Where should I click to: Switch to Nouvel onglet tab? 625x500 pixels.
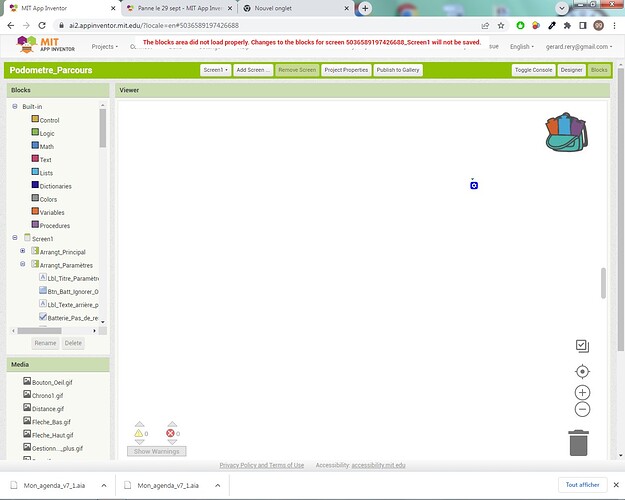tap(295, 8)
